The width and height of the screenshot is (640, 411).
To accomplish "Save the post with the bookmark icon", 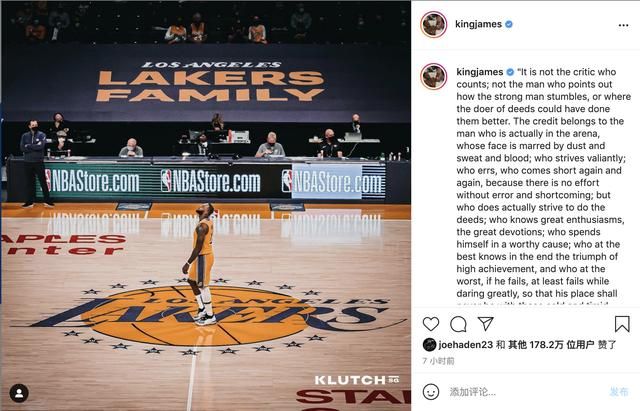I will [x=622, y=324].
